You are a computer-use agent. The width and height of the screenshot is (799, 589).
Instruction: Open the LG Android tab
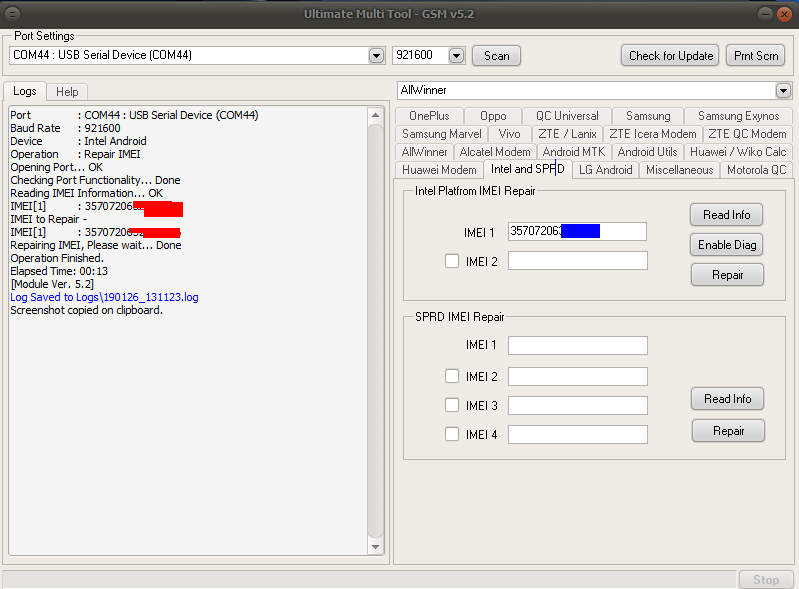(x=605, y=170)
